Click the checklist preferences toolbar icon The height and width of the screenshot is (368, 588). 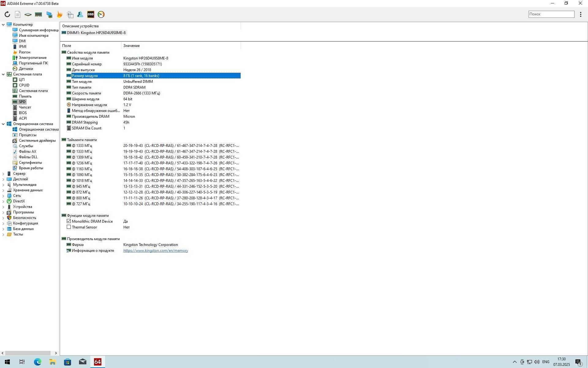tap(70, 14)
